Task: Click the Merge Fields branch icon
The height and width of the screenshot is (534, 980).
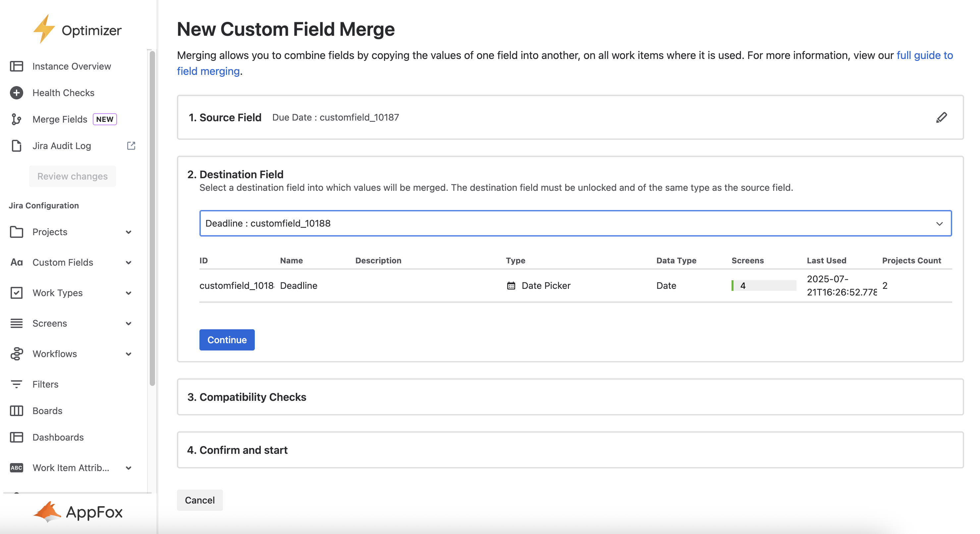Action: pyautogui.click(x=16, y=120)
